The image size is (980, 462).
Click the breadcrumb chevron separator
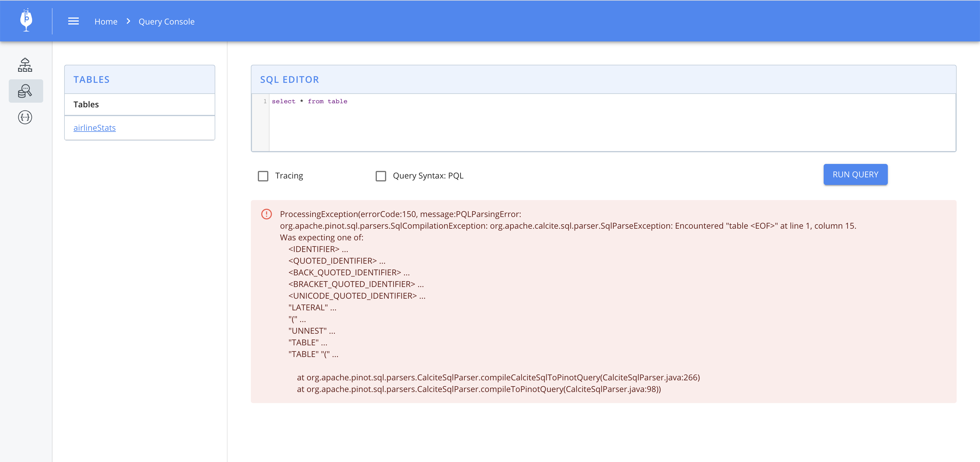[x=128, y=21]
